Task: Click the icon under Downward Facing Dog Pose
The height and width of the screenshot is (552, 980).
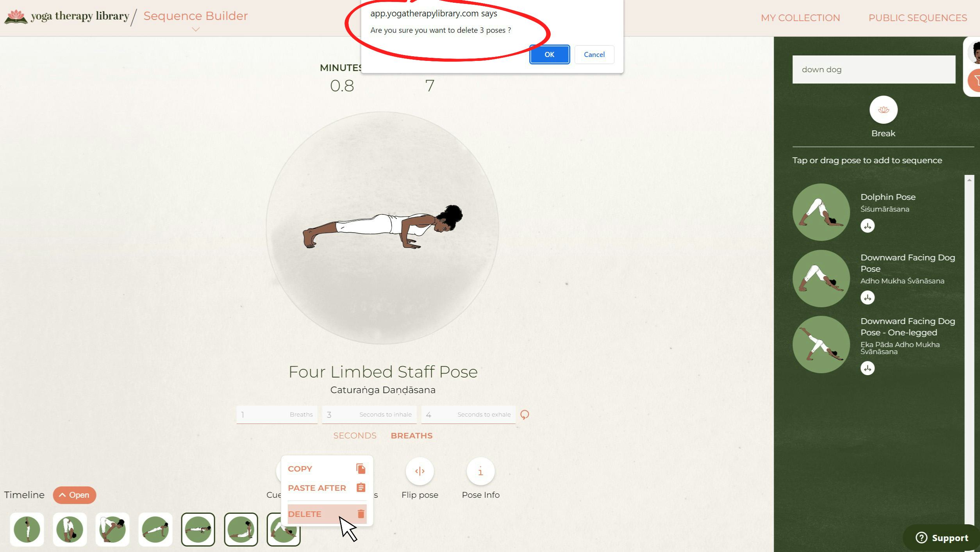Action: point(867,297)
